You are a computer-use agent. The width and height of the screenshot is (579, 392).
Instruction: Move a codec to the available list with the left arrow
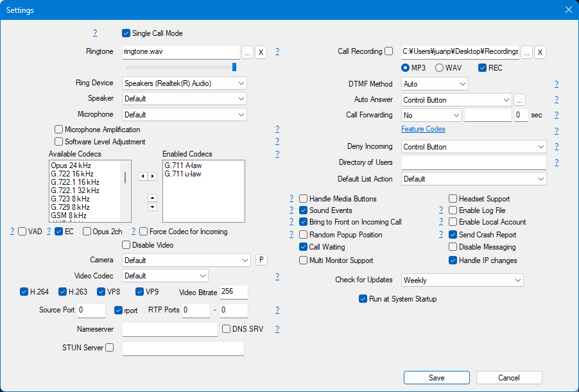click(x=143, y=176)
